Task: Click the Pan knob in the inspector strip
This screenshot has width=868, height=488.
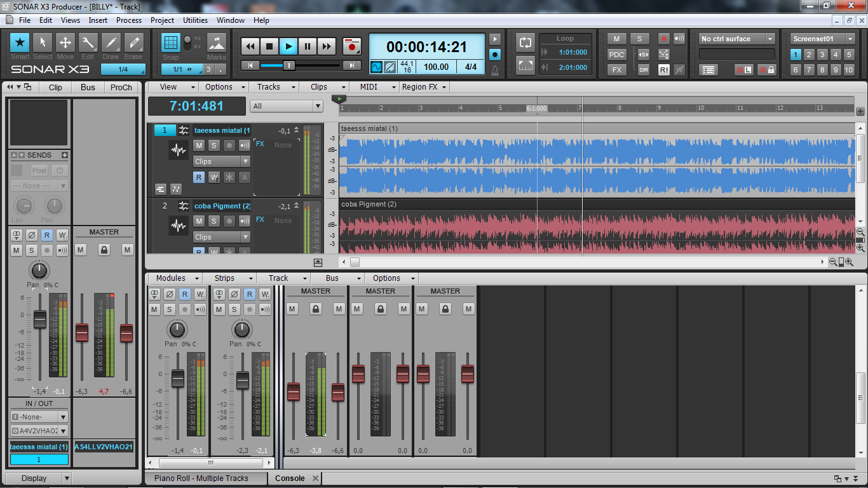Action: tap(39, 270)
